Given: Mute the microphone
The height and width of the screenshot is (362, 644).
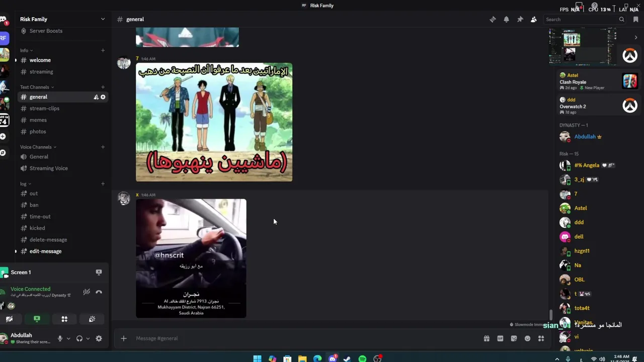Looking at the screenshot, I should (60, 338).
